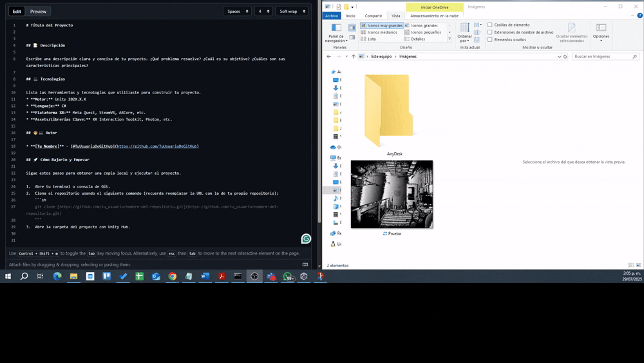Enable the Casillas de elemento checkbox
Screen dimensions: 644x363
coord(490,25)
